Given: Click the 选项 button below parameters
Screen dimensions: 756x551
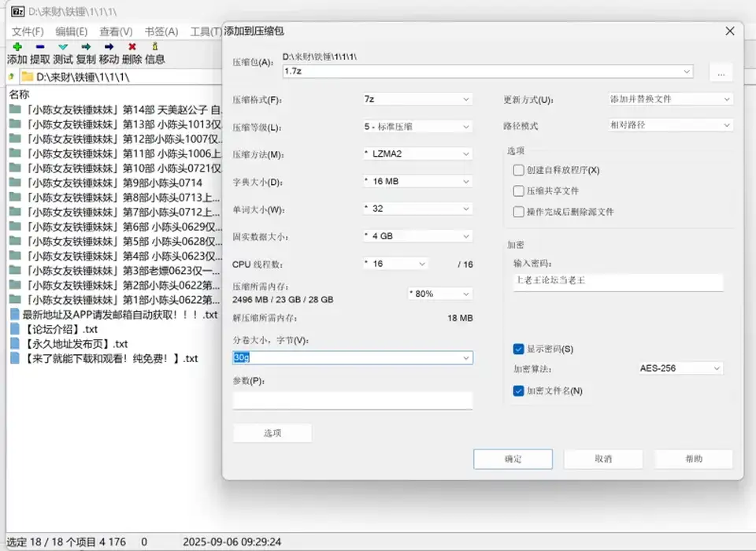Looking at the screenshot, I should [272, 433].
